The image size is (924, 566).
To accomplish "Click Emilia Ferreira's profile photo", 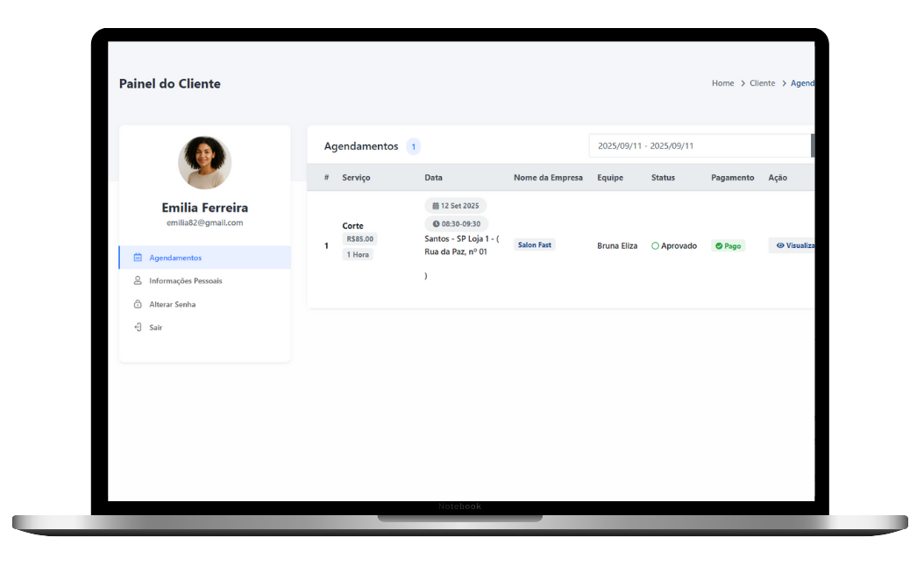I will pos(204,163).
